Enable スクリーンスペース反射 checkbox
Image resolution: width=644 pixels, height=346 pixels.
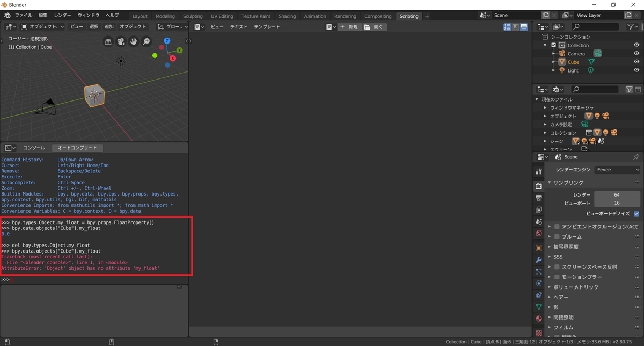coord(557,267)
